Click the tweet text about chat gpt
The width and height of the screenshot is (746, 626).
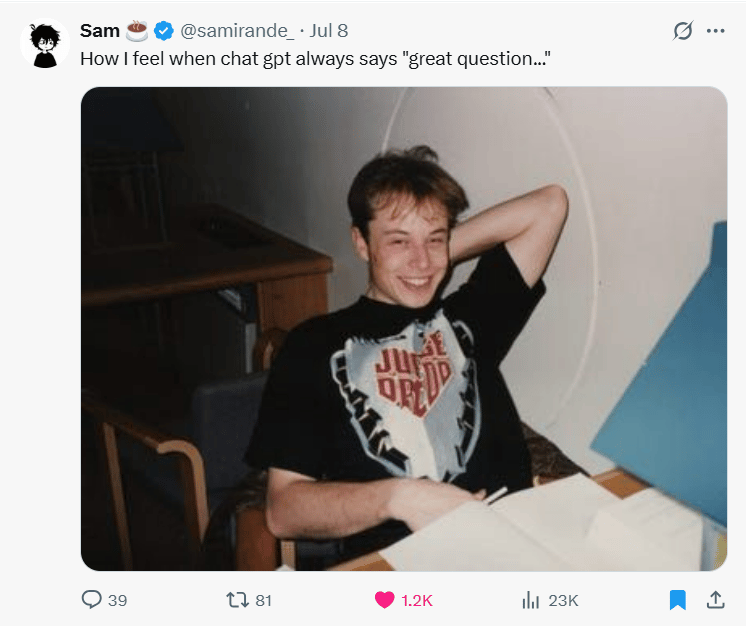(315, 59)
